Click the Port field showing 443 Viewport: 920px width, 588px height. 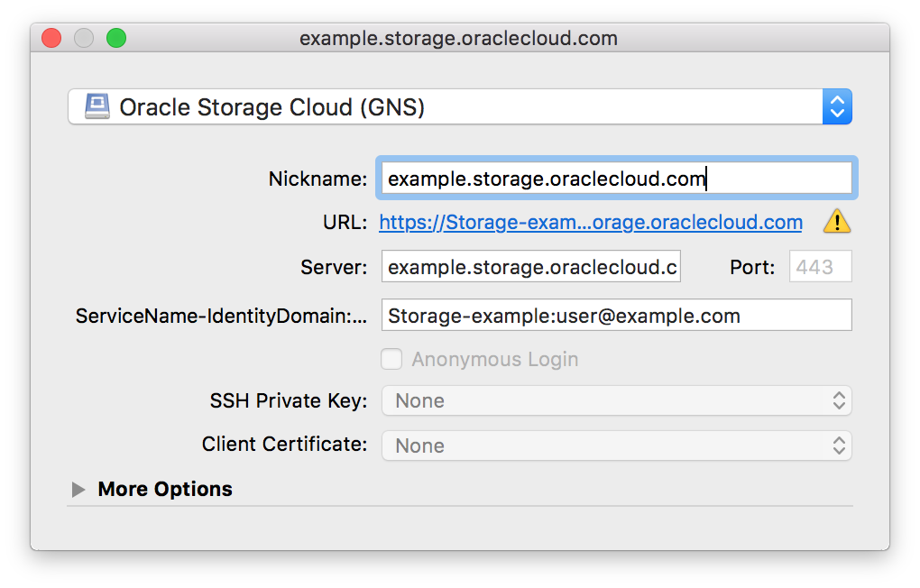pyautogui.click(x=820, y=266)
